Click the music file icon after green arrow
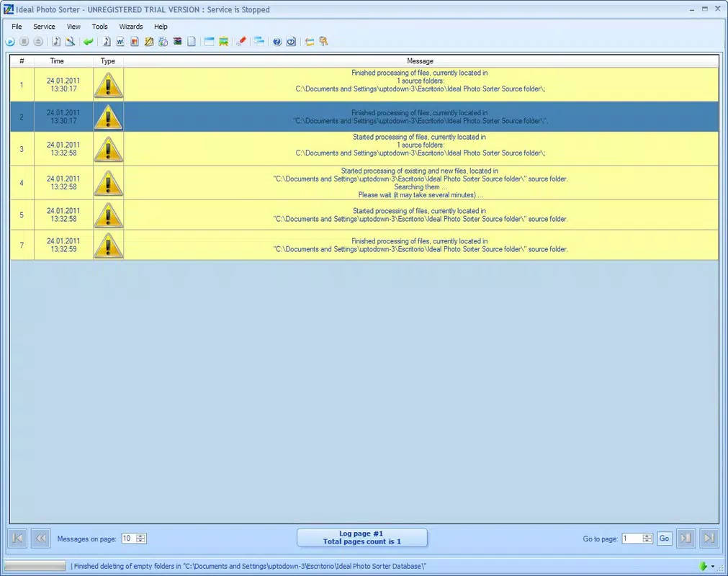728x576 pixels. tap(107, 42)
